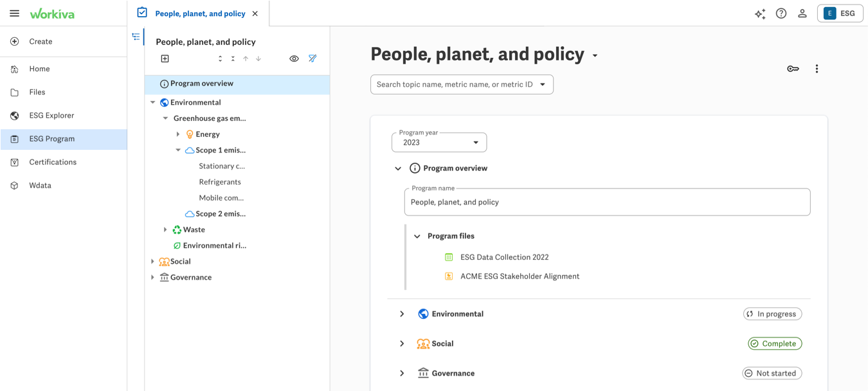Screen dimensions: 868x391
Task: Click the AI sparkle assistant icon
Action: pyautogui.click(x=760, y=14)
